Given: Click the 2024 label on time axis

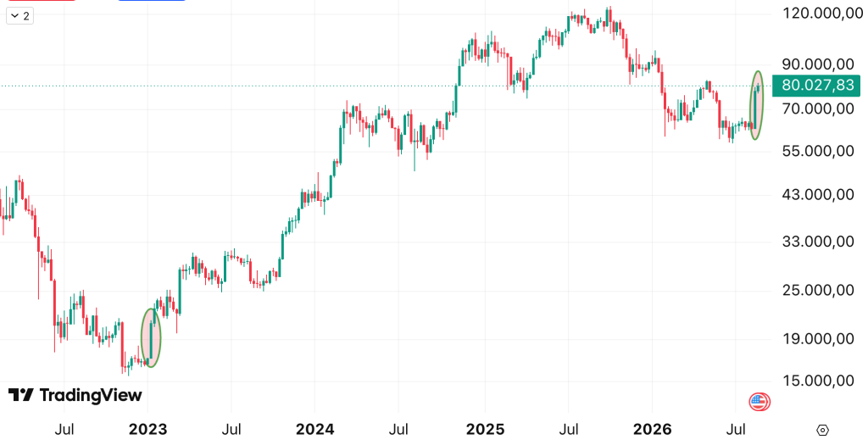Looking at the screenshot, I should [x=315, y=429].
